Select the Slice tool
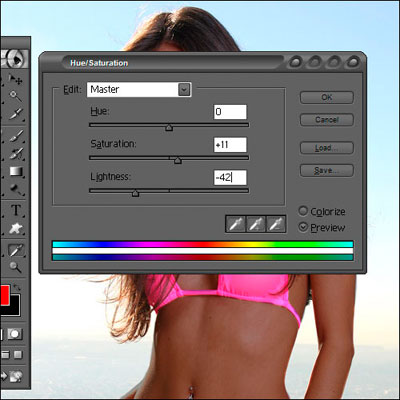This screenshot has width=400, height=400. coord(15,114)
